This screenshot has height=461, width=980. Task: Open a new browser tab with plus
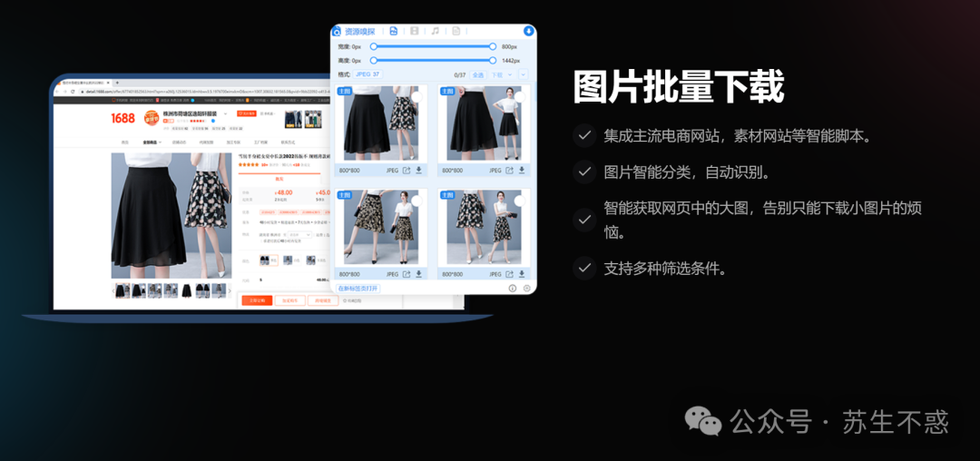(x=117, y=83)
